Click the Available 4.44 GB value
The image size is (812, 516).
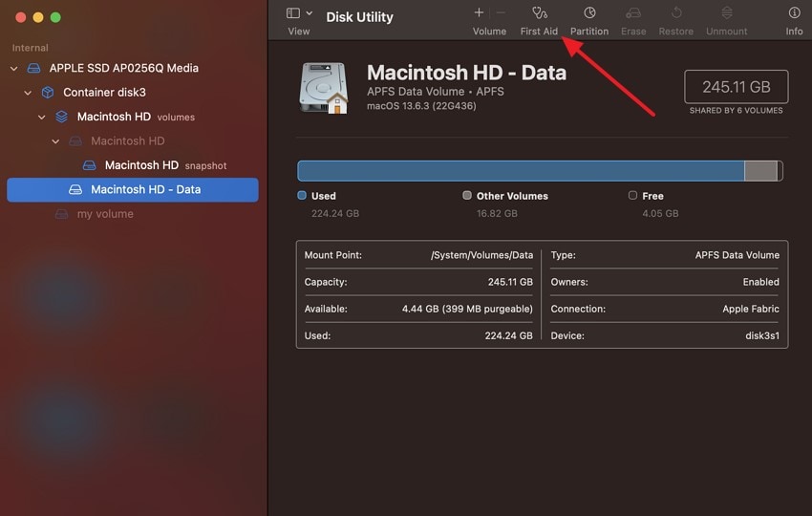[x=467, y=309]
